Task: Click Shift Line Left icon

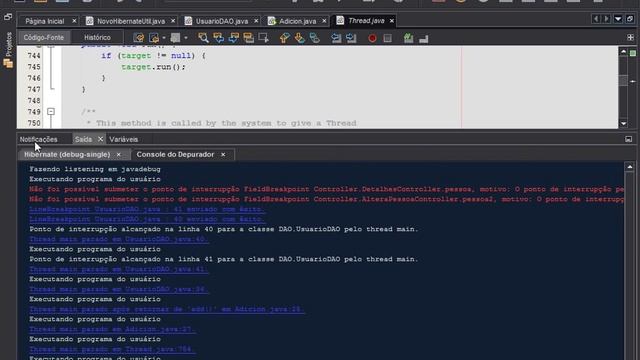Action: 336,38
